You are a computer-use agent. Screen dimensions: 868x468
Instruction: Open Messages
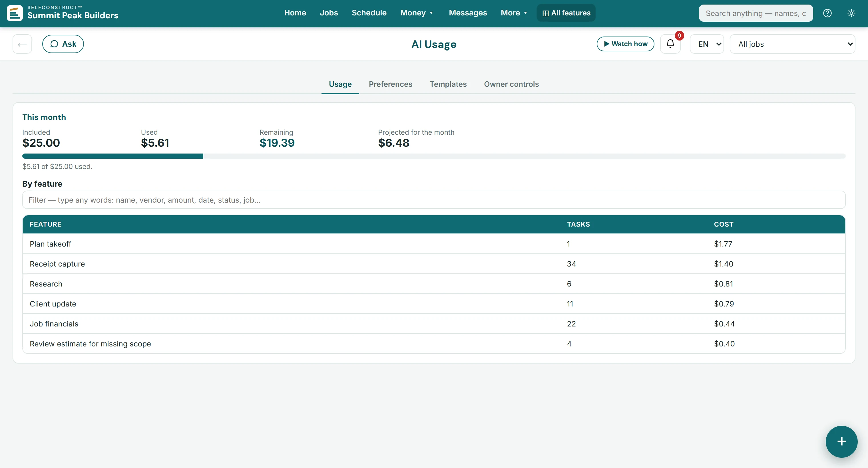point(468,13)
